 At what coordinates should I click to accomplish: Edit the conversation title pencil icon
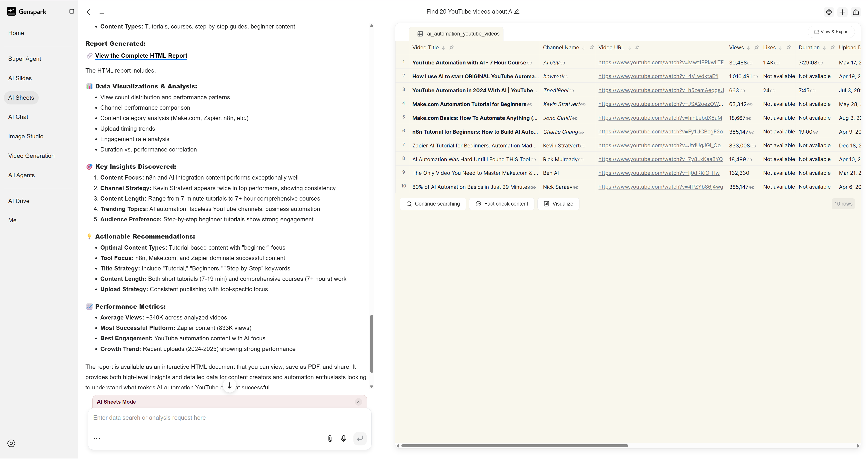tap(517, 12)
